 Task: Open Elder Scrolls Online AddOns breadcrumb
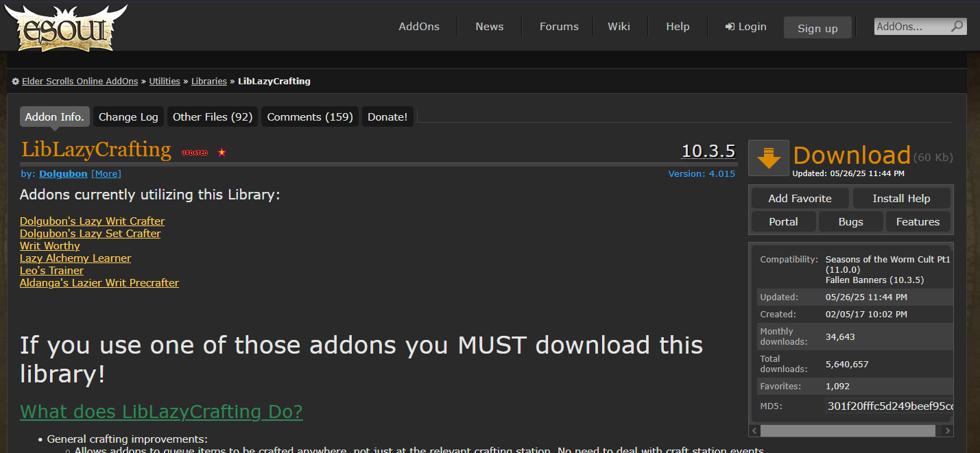[x=80, y=82]
